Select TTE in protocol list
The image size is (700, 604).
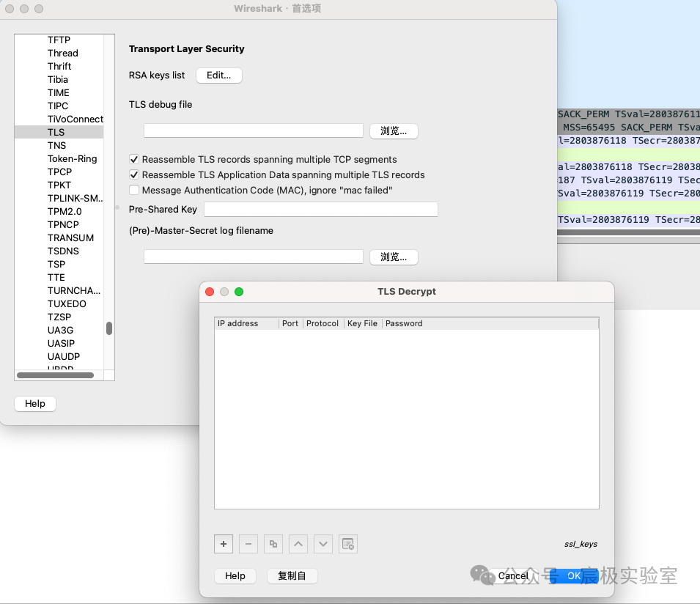[x=59, y=277]
